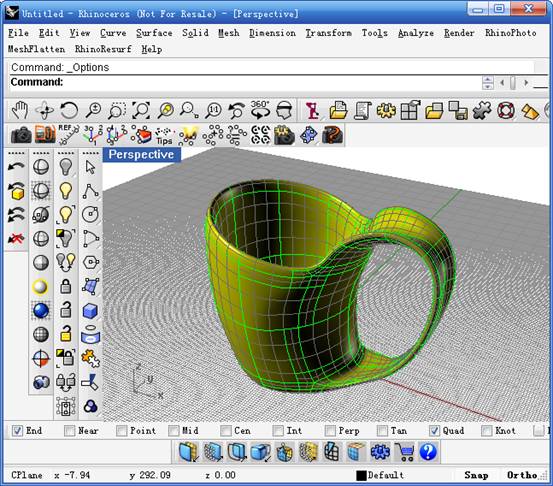
Task: Open the folder with document icon
Action: pos(339,111)
